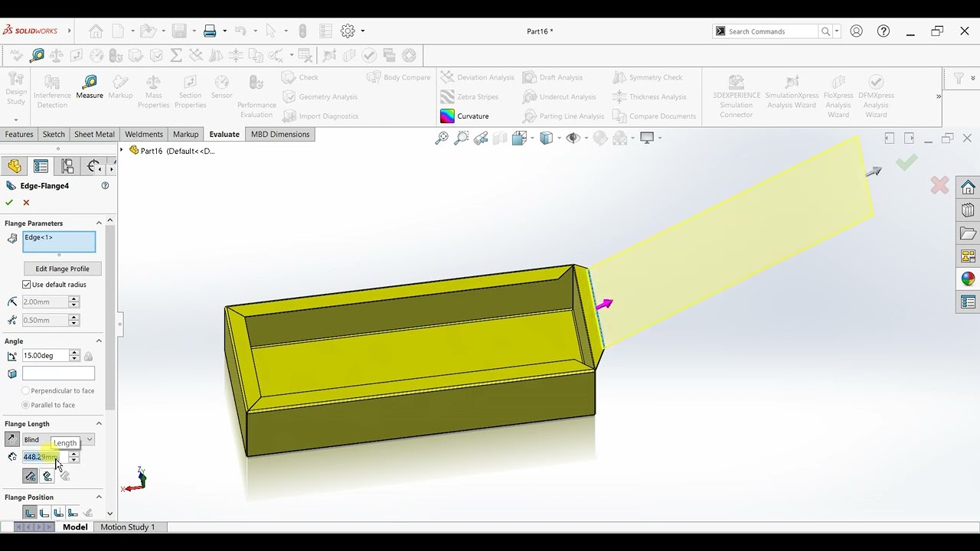The image size is (980, 551).
Task: Select Parallel to face option
Action: click(26, 405)
